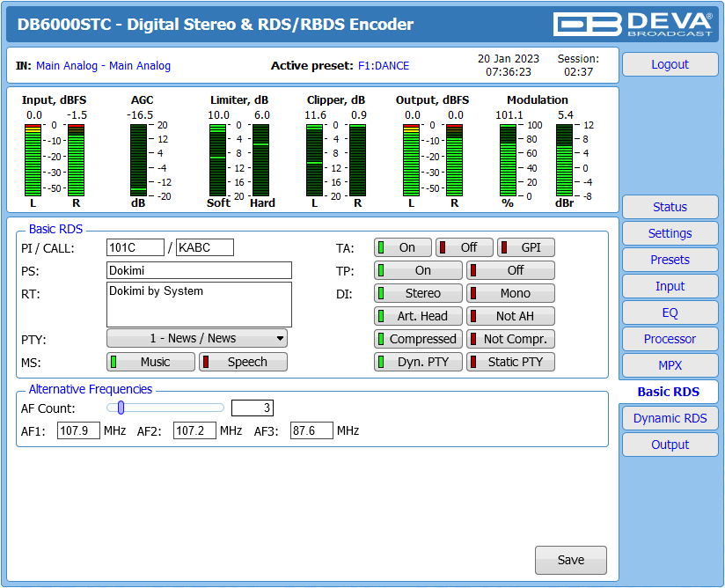Click the CALL field containing KABC
This screenshot has width=725, height=588.
tap(205, 247)
